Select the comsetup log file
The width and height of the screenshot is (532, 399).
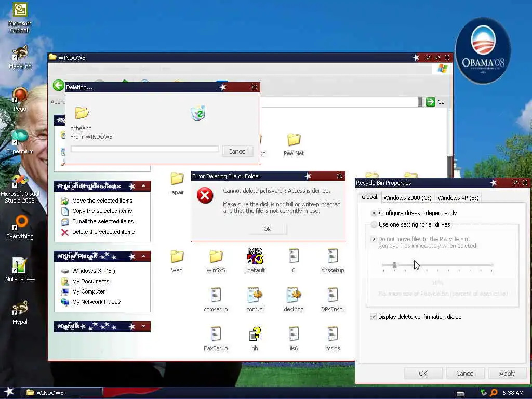tap(216, 300)
